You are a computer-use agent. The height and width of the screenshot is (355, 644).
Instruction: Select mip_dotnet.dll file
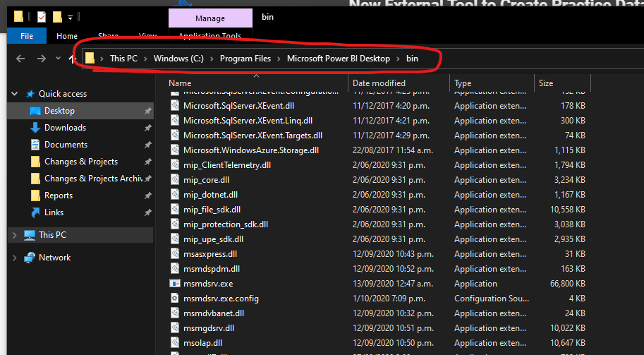210,194
